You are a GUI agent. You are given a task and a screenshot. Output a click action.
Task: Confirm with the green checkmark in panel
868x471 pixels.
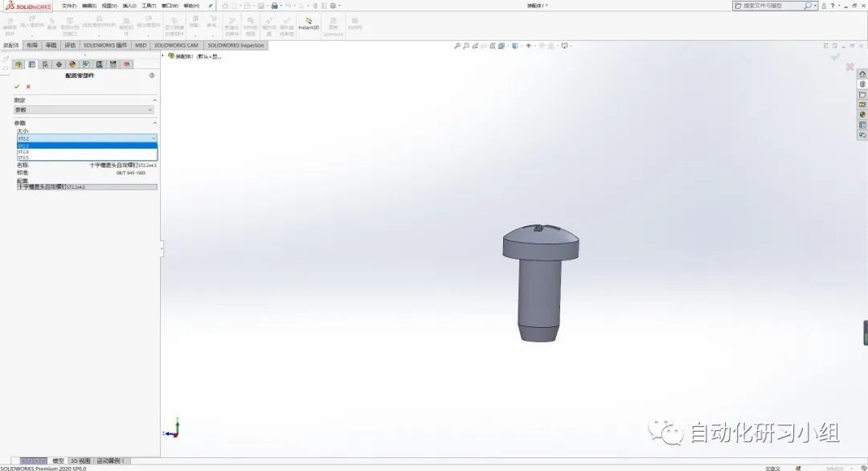click(17, 86)
